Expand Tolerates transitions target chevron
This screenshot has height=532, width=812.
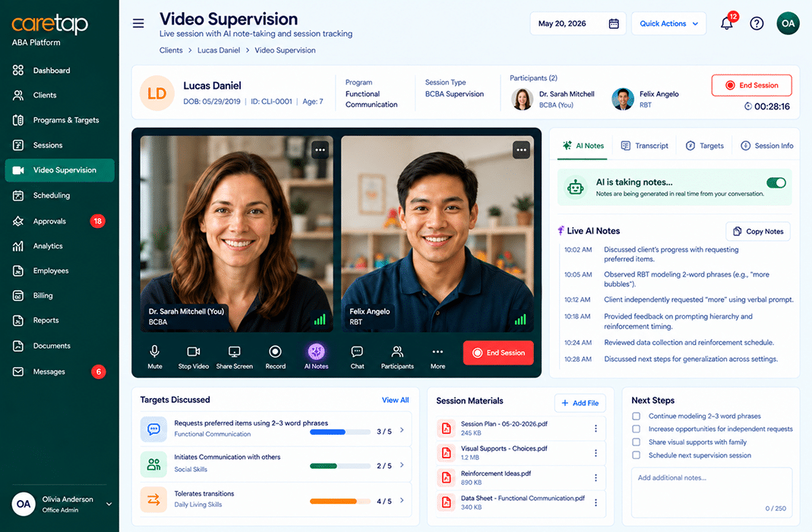coord(402,500)
